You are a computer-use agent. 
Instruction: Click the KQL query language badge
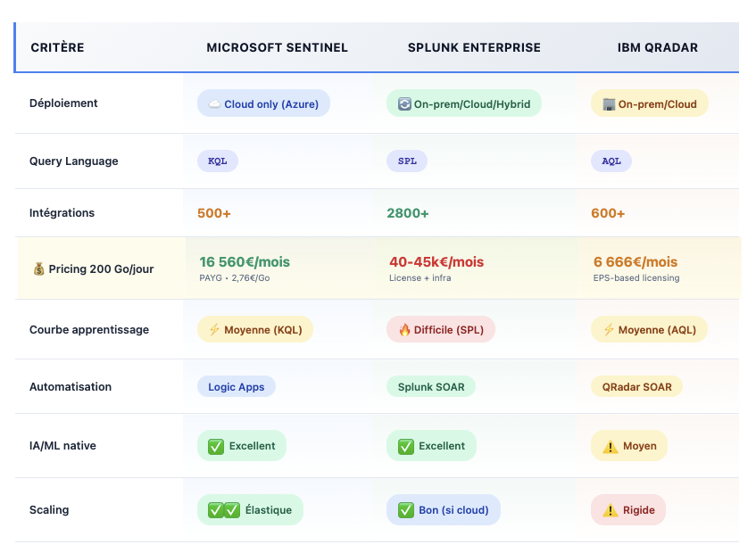pos(218,161)
